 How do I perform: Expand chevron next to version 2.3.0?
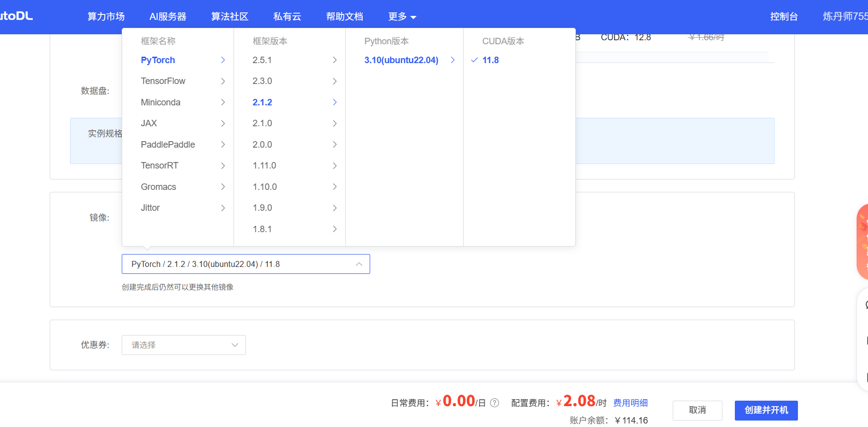tap(335, 81)
